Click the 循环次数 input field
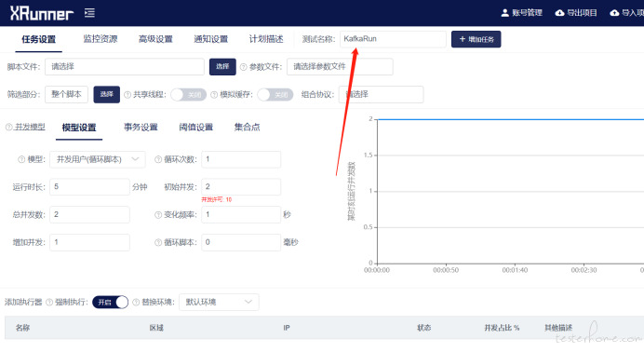This screenshot has height=352, width=644. coord(241,159)
